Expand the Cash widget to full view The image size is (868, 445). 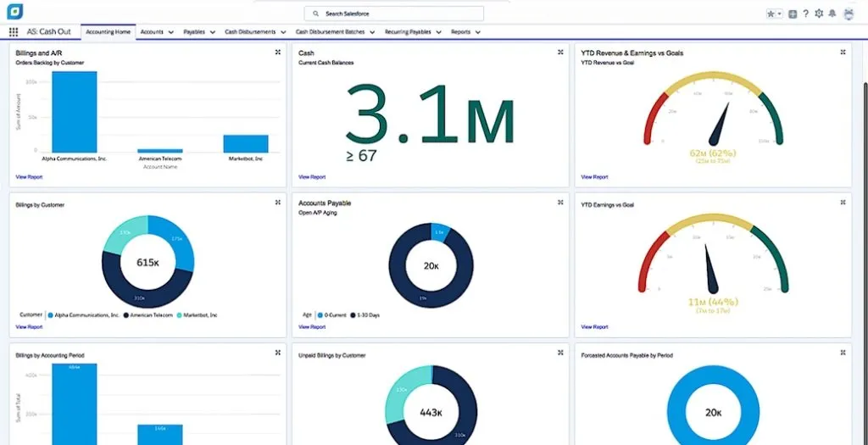(x=560, y=52)
